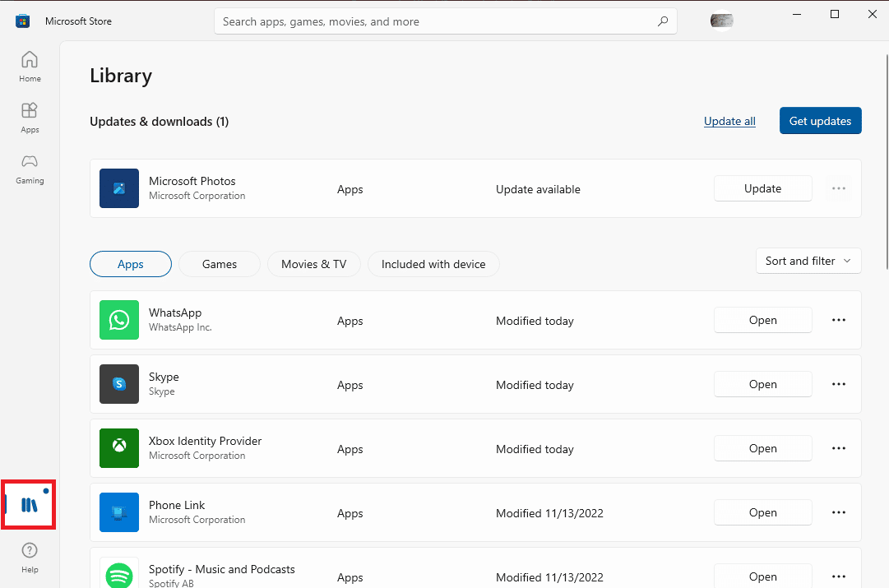Open the Home page in sidebar
Image resolution: width=889 pixels, height=588 pixels.
tap(30, 67)
